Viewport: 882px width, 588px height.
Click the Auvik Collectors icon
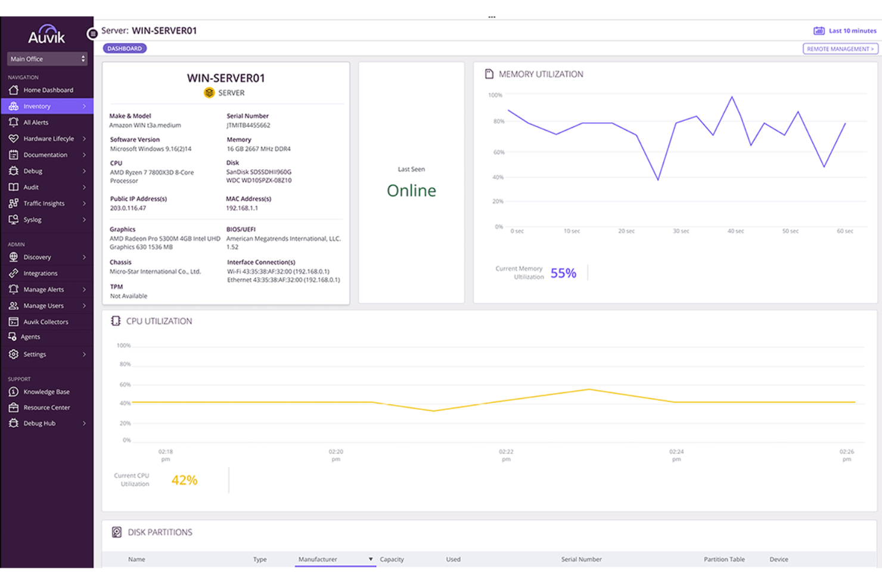pos(13,322)
